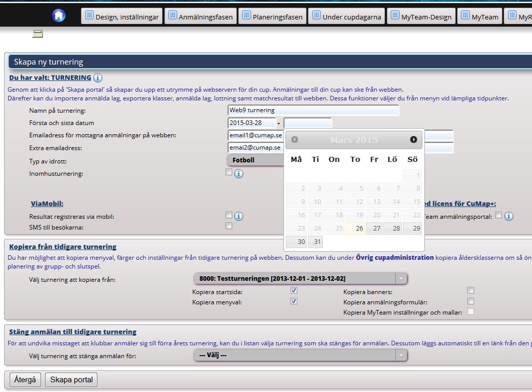532x392 pixels.
Task: Click the Skapa portal button
Action: coord(71,380)
